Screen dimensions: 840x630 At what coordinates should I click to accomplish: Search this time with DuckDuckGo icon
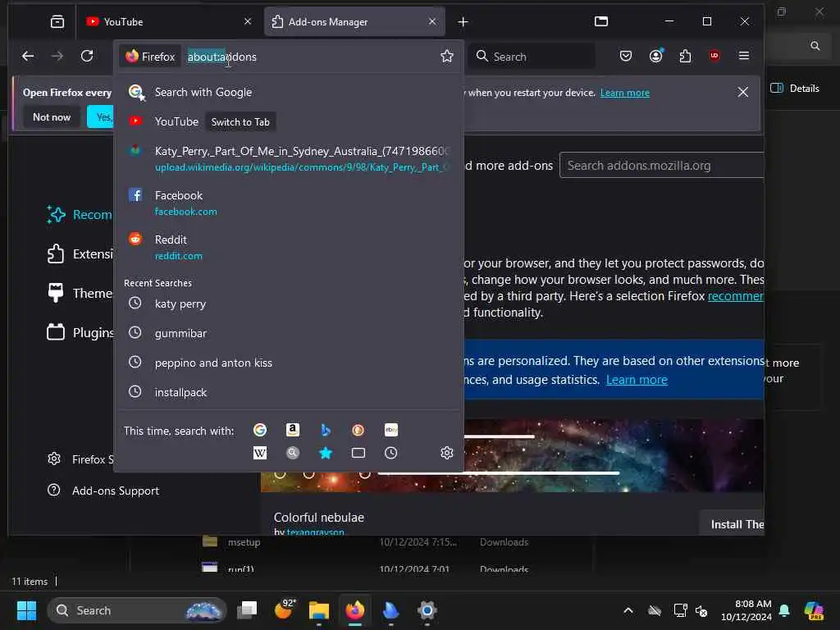pyautogui.click(x=358, y=430)
